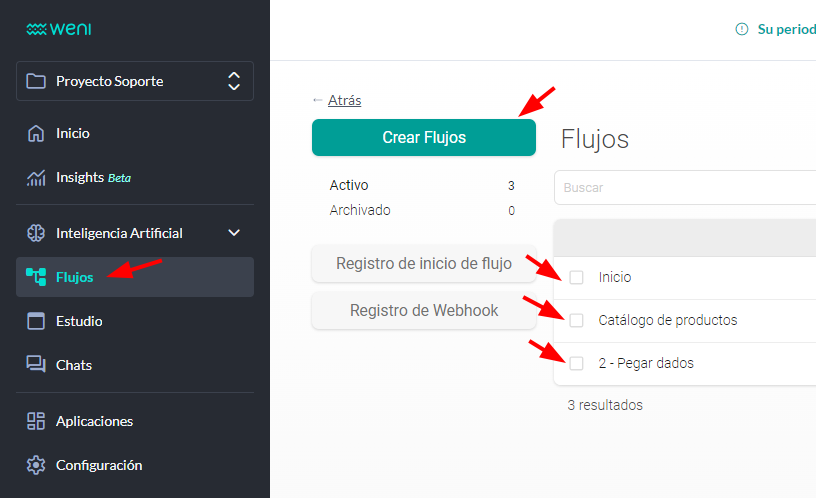Tick the Catálogo de productos checkbox
Image resolution: width=816 pixels, height=498 pixels.
click(x=576, y=320)
